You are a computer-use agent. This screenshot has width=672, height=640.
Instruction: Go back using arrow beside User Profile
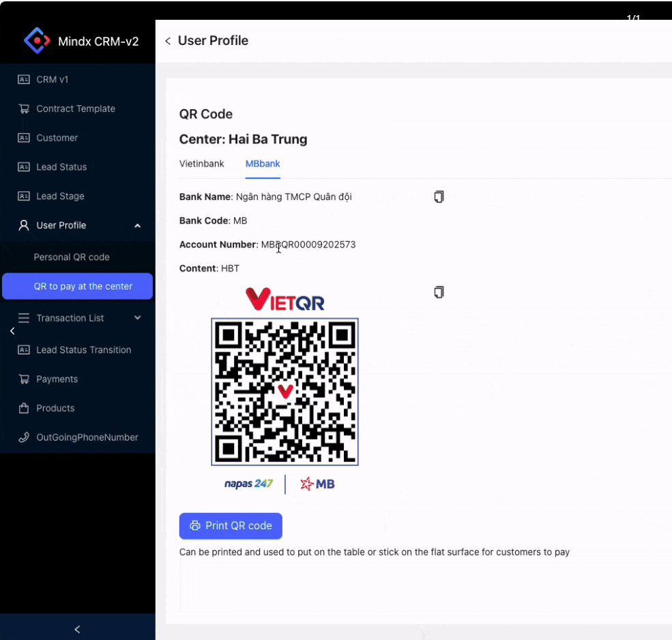click(x=168, y=41)
